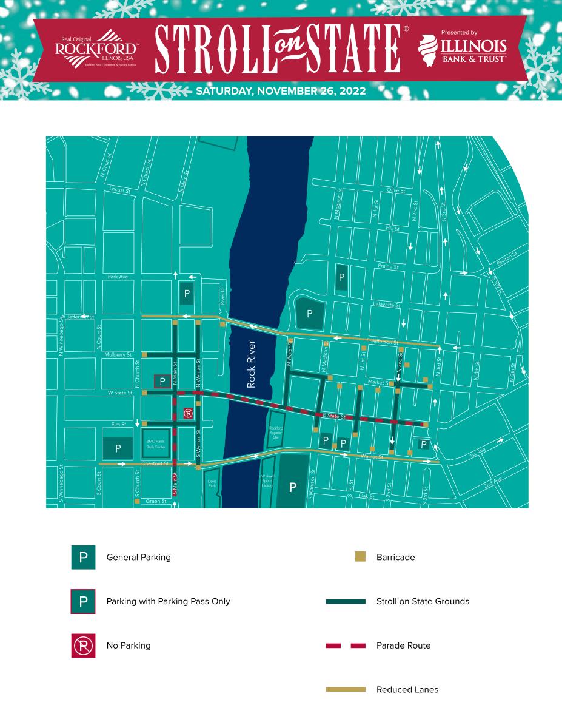Image resolution: width=562 pixels, height=728 pixels.
Task: Select the Stroll on State Grounds legend line
Action: pos(346,602)
